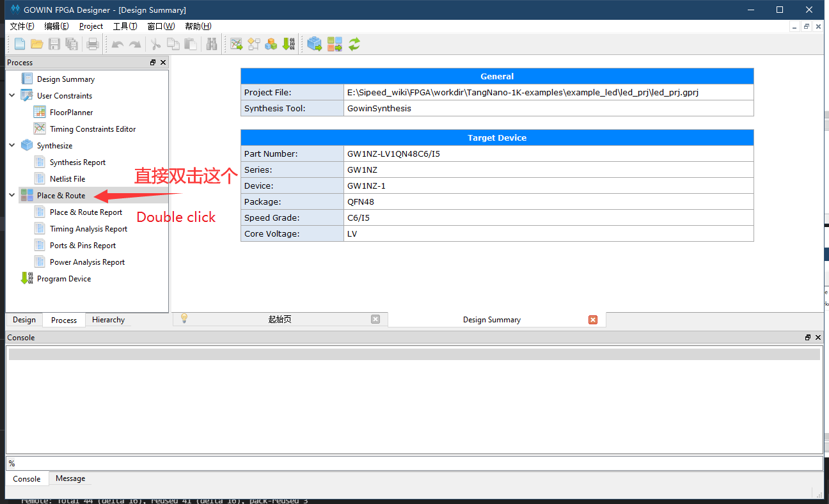Float the Process panel
The width and height of the screenshot is (829, 504).
tap(153, 62)
